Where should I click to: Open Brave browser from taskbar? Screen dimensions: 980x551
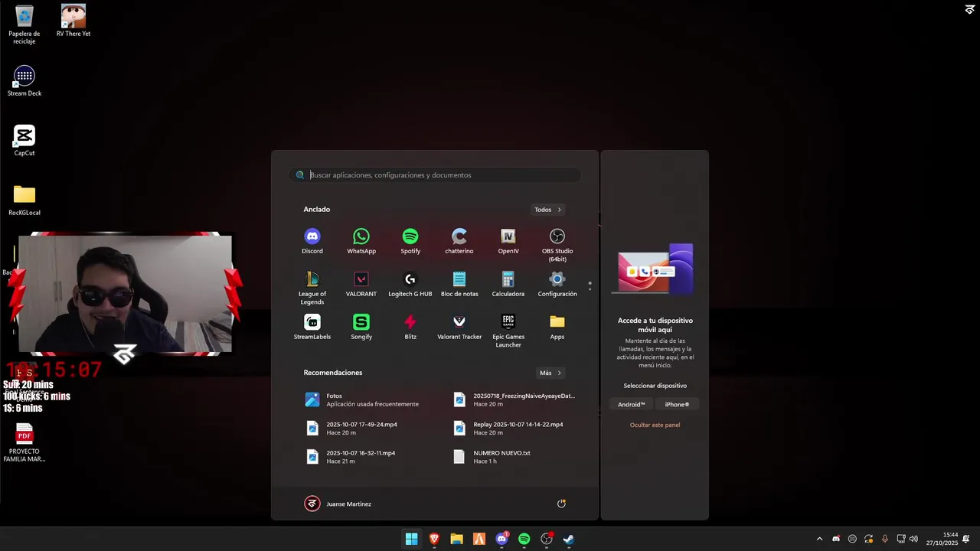click(434, 539)
